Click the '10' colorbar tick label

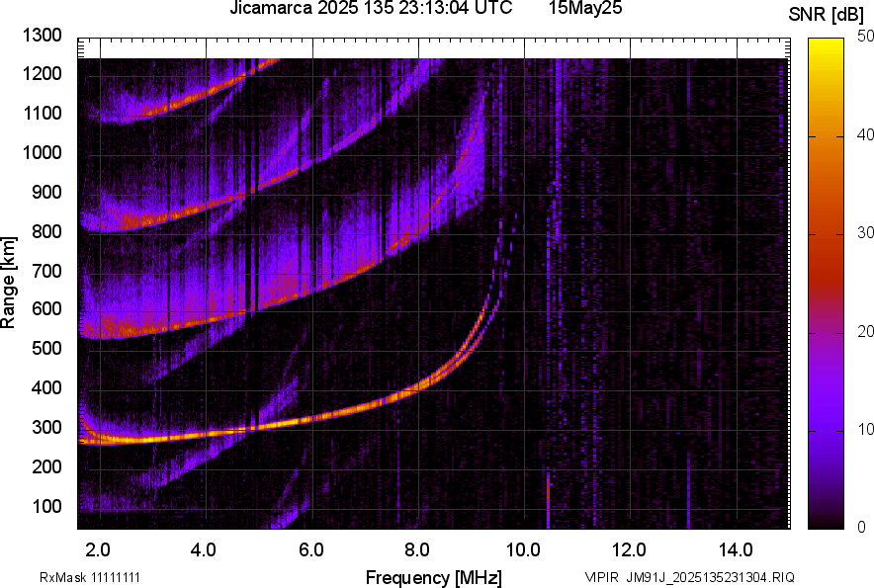[865, 430]
